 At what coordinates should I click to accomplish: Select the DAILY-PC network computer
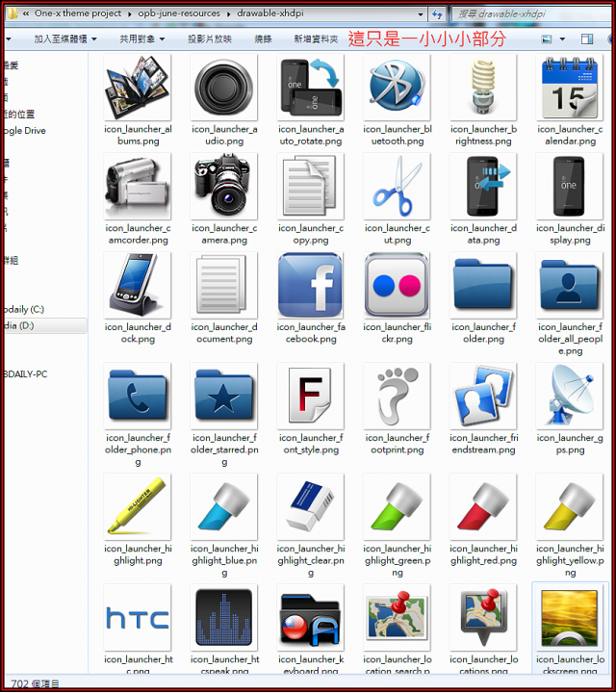click(26, 374)
